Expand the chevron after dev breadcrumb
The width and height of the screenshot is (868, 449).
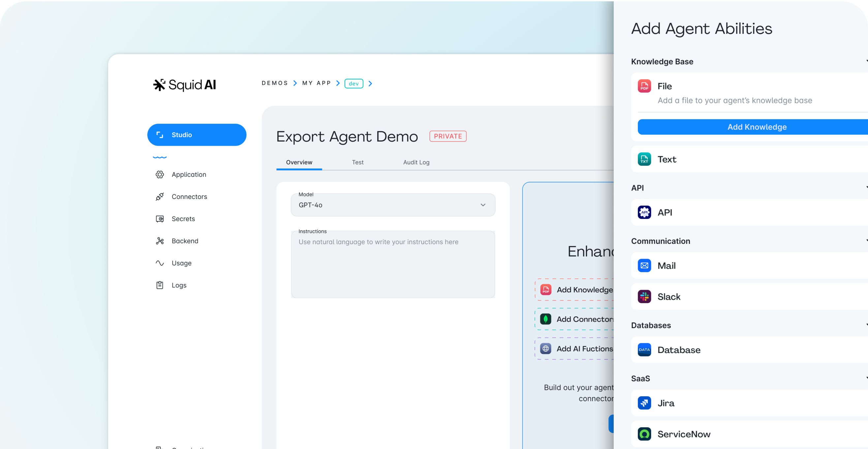click(x=370, y=83)
